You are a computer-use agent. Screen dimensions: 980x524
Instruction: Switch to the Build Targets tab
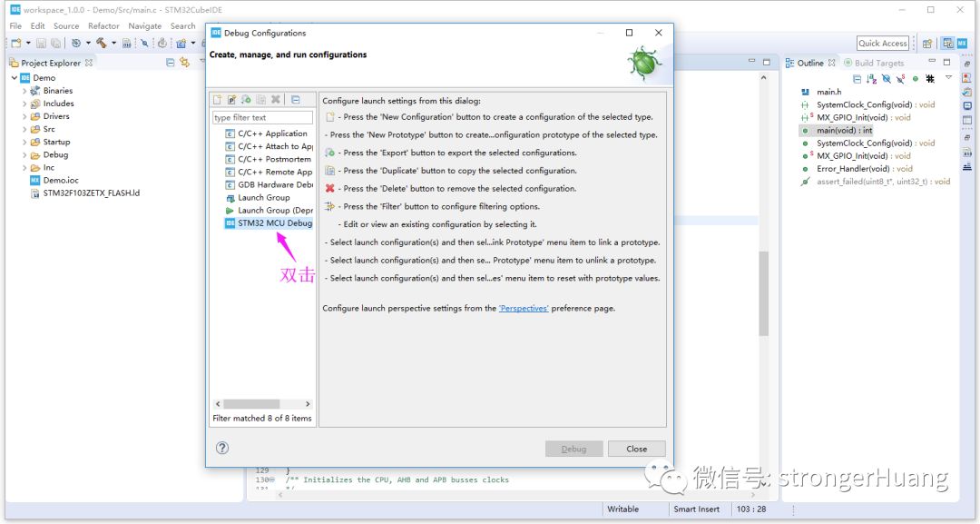[x=874, y=63]
